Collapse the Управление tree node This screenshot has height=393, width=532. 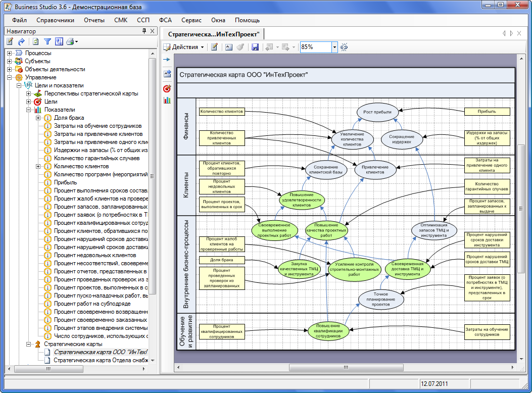click(x=10, y=78)
